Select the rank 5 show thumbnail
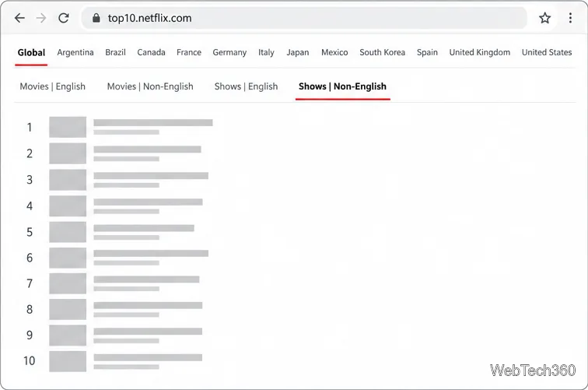The height and width of the screenshot is (390, 588). [68, 232]
